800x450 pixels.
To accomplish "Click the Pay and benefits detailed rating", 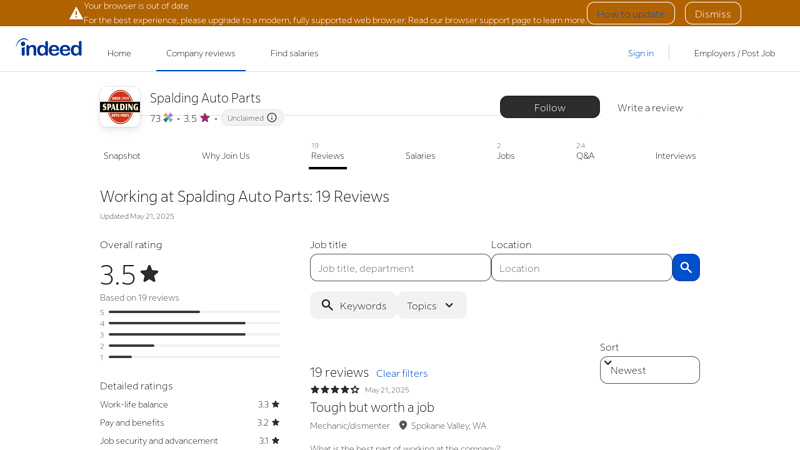I will coord(190,422).
